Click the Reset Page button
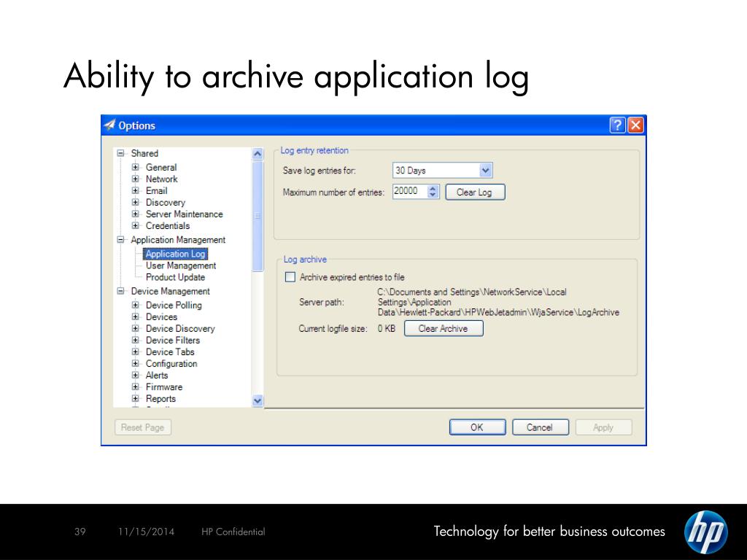 coord(142,427)
